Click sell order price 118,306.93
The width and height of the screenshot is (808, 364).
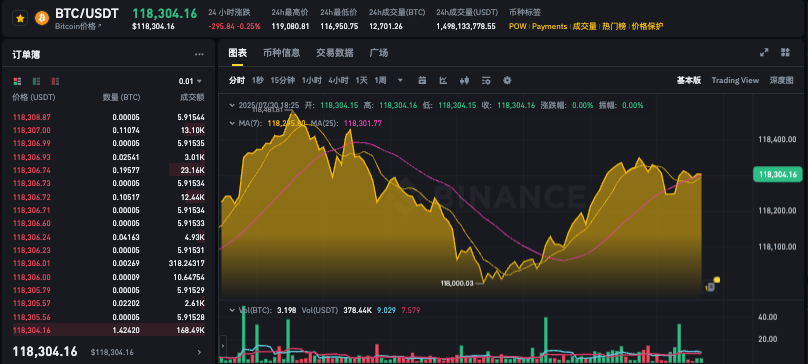tap(31, 157)
